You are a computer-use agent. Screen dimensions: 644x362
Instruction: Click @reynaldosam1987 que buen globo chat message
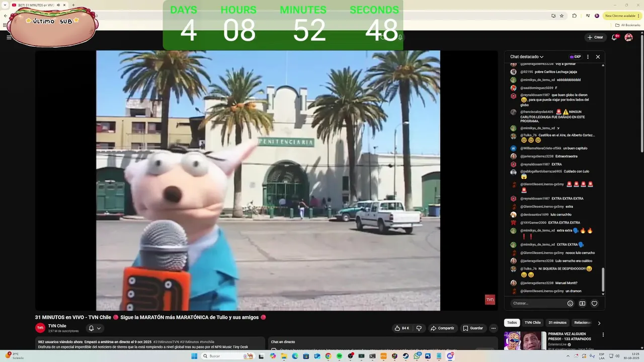click(555, 100)
